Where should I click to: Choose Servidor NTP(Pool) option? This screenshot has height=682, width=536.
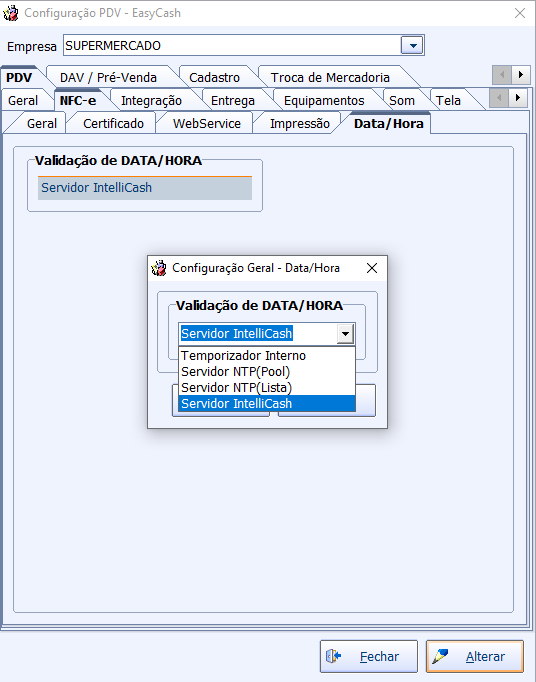pyautogui.click(x=267, y=371)
